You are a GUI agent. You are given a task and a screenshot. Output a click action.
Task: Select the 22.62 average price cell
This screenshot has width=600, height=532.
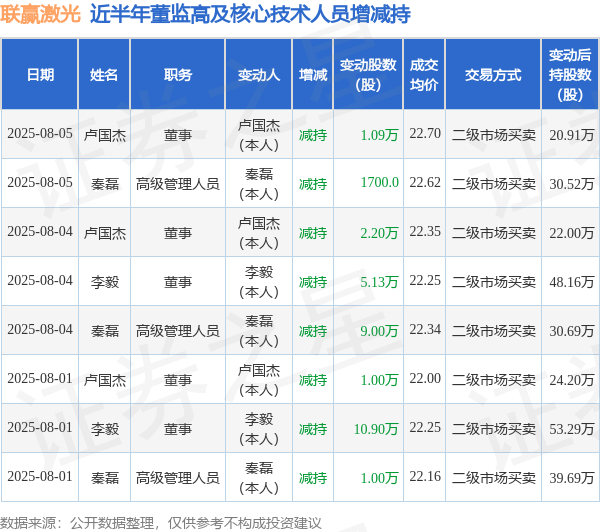coord(425,183)
